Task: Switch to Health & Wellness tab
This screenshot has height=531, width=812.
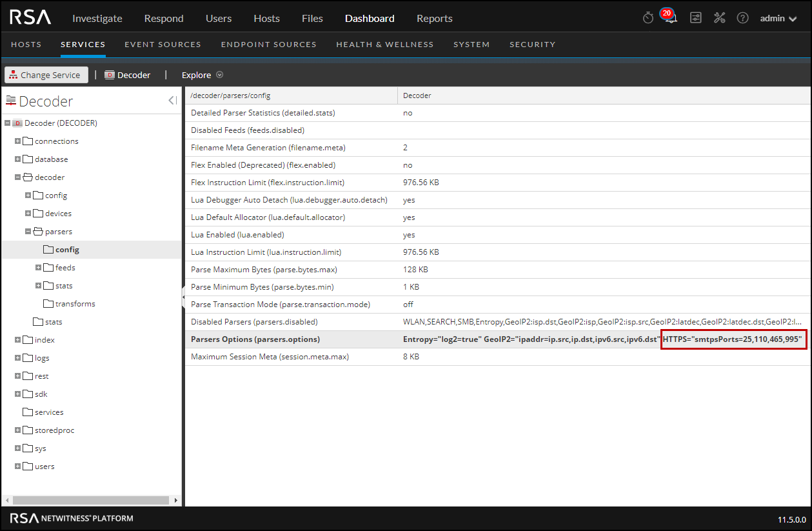Action: (384, 45)
